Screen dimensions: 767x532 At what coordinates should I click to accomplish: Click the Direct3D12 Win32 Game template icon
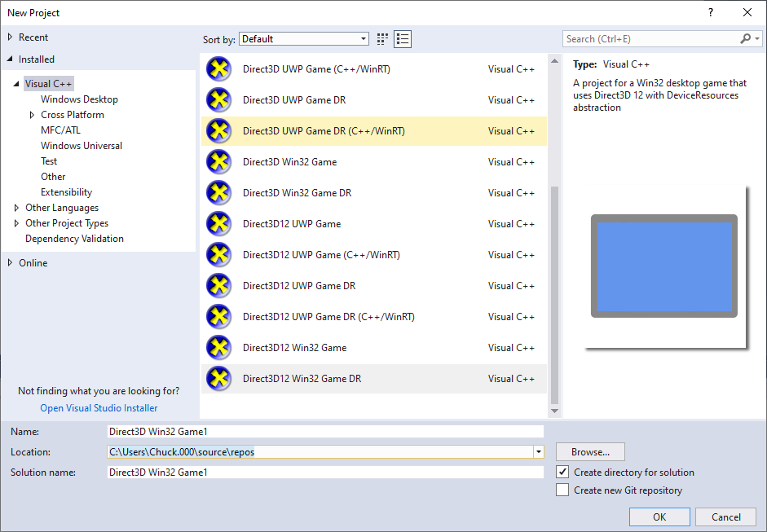pyautogui.click(x=218, y=348)
